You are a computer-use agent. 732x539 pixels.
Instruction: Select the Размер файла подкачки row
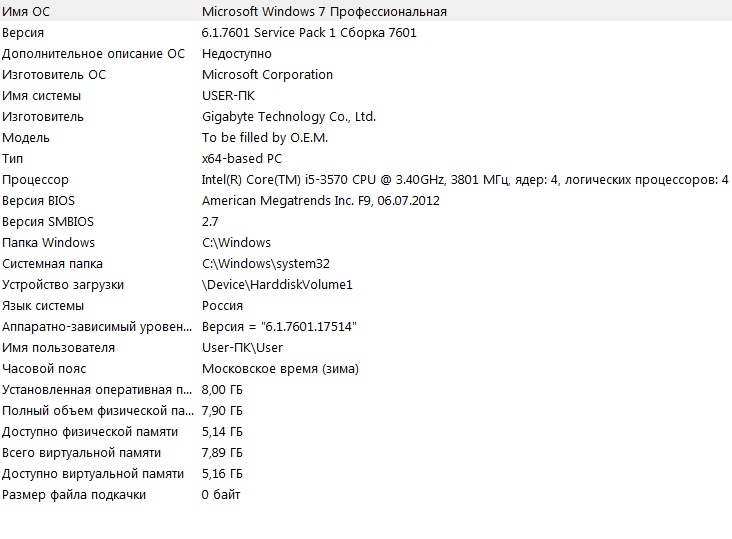366,494
